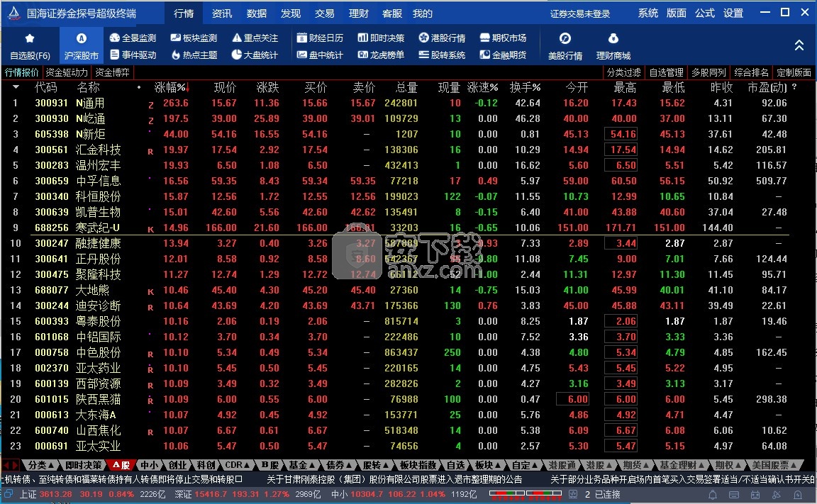This screenshot has height=504, width=817.
Task: Open the 资讯 menu
Action: tap(222, 13)
